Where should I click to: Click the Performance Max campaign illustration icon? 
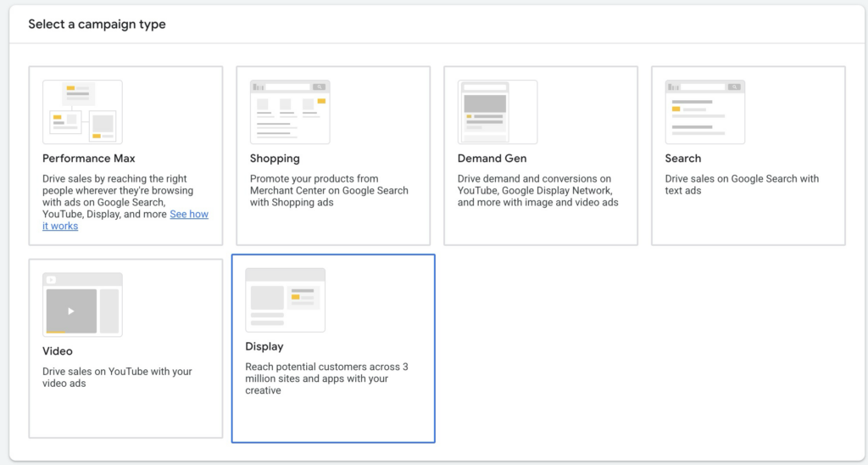pyautogui.click(x=82, y=112)
